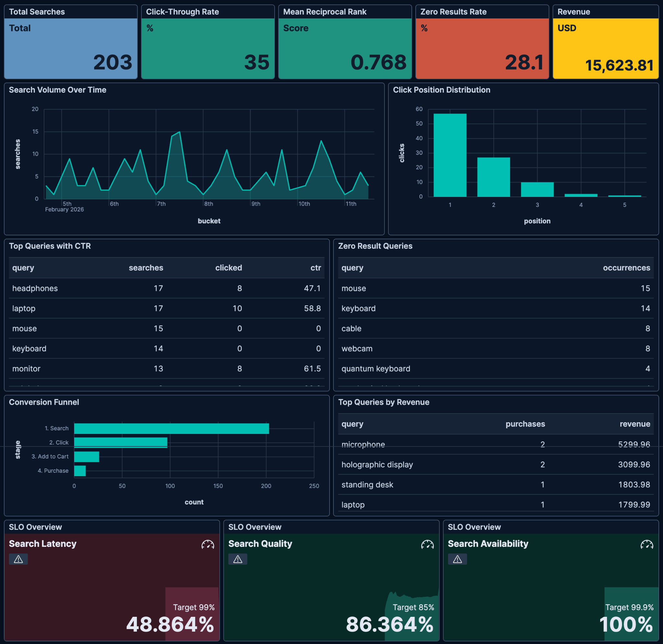
Task: Sort revenue table by revenue column
Action: click(635, 424)
